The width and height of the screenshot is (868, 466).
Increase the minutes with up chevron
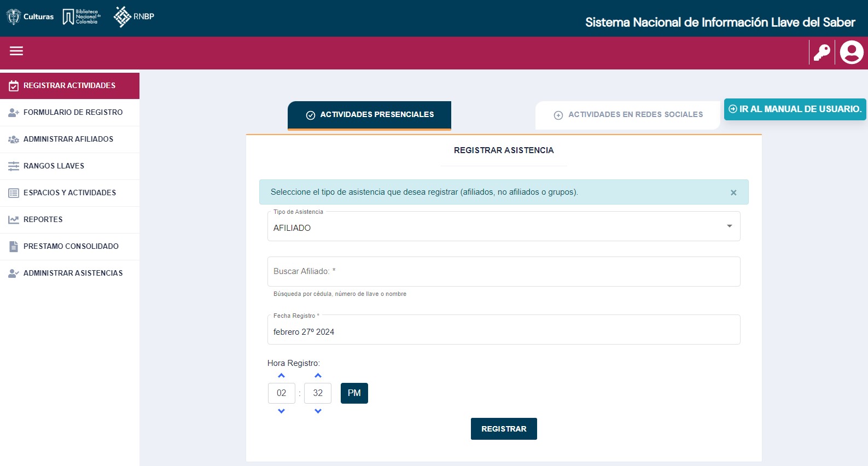pyautogui.click(x=318, y=376)
